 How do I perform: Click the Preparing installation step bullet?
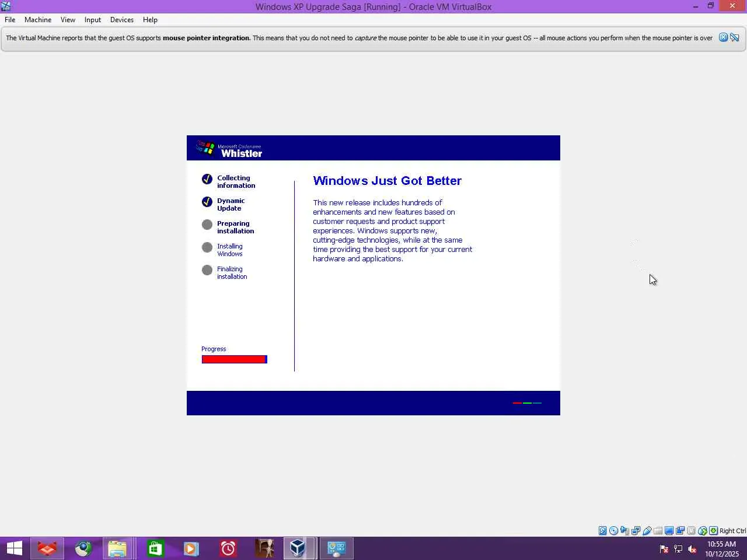[x=207, y=225]
